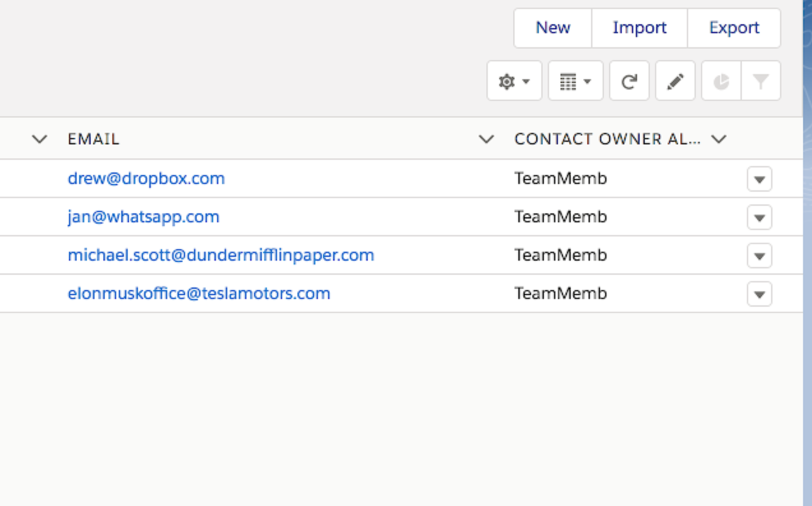The width and height of the screenshot is (812, 506).
Task: Open the Contact Owner Alias column dropdown chevron
Action: point(719,139)
